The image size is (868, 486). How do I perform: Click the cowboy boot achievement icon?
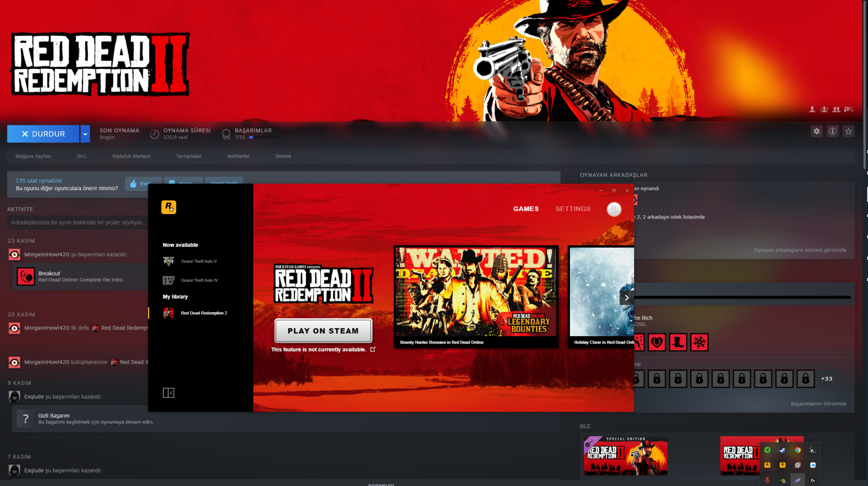678,343
